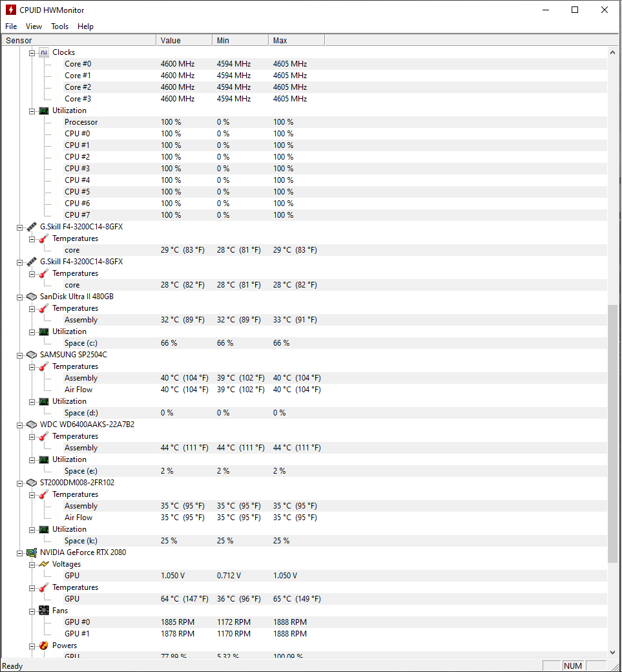Collapse the Fans group under NVIDIA

(x=32, y=611)
